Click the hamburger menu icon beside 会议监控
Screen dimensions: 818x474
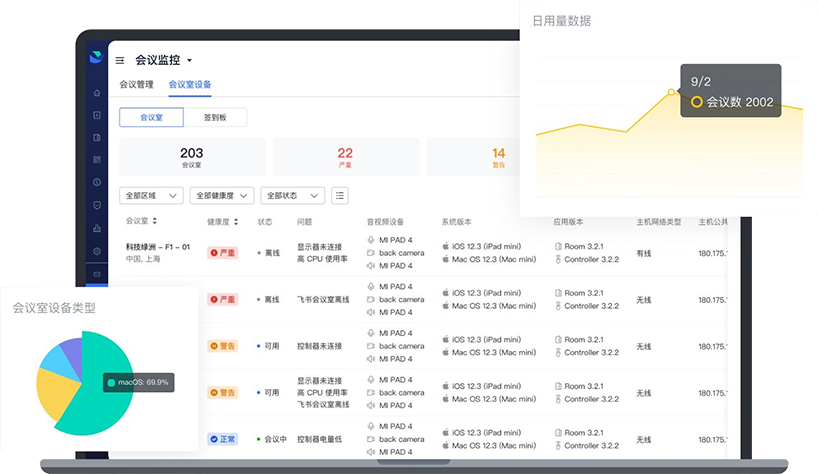tap(120, 60)
